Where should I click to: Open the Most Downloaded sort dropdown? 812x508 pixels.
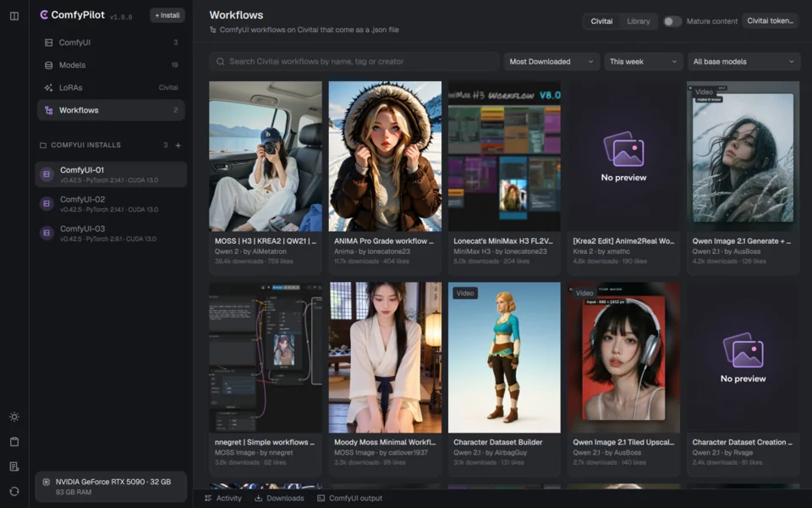pos(551,62)
